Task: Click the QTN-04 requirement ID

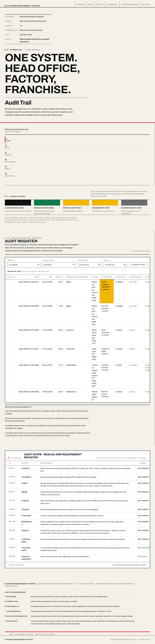Action: (12, 477)
